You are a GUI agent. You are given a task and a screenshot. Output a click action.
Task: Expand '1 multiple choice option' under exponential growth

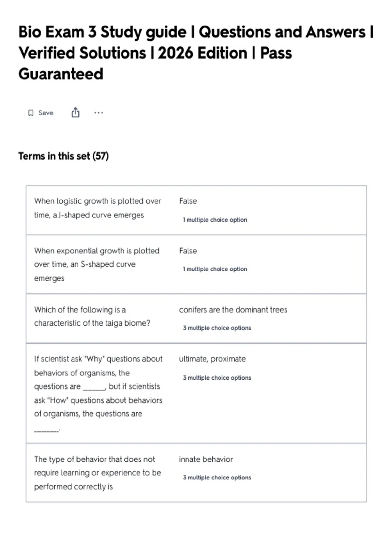(x=215, y=269)
